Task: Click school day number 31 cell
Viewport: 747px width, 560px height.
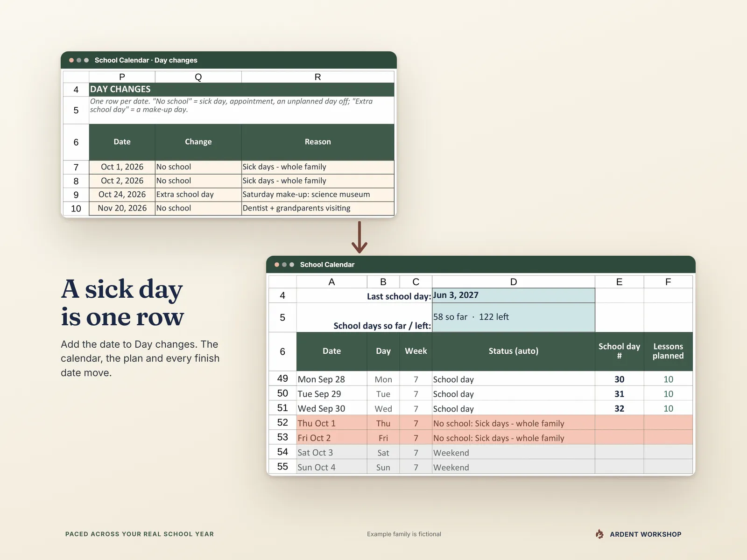Action: point(620,393)
